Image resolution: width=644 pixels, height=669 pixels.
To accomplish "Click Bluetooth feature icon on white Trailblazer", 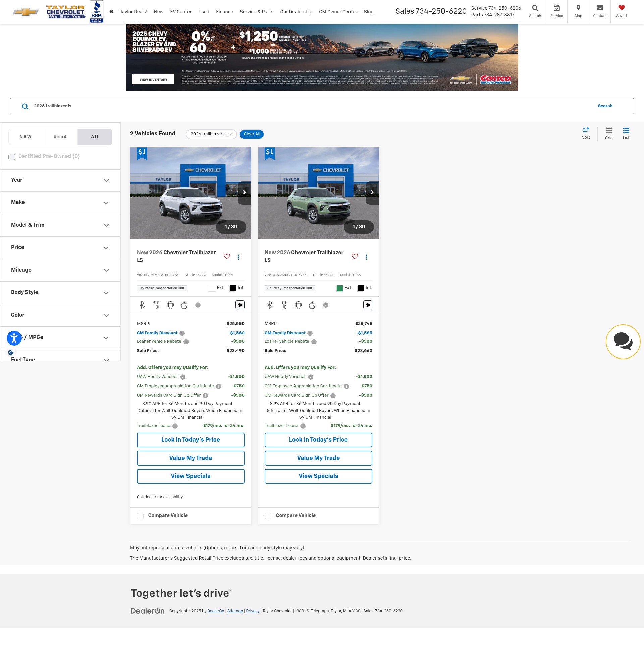I will point(142,305).
